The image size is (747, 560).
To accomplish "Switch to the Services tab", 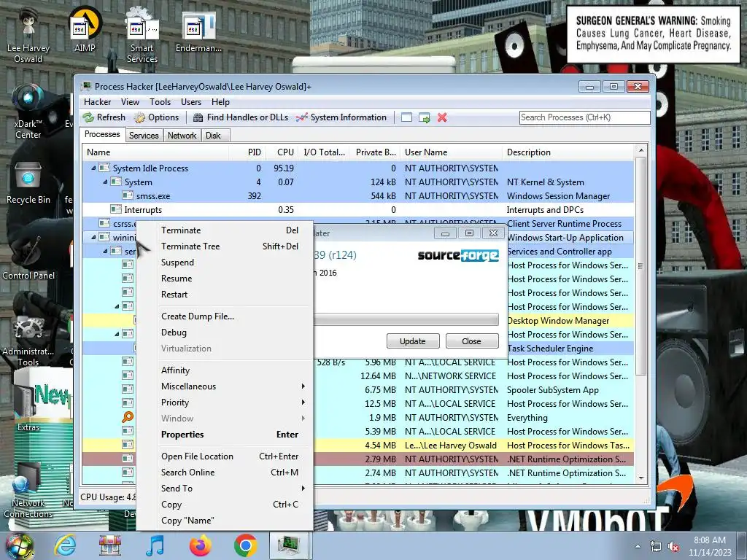I will pyautogui.click(x=144, y=136).
